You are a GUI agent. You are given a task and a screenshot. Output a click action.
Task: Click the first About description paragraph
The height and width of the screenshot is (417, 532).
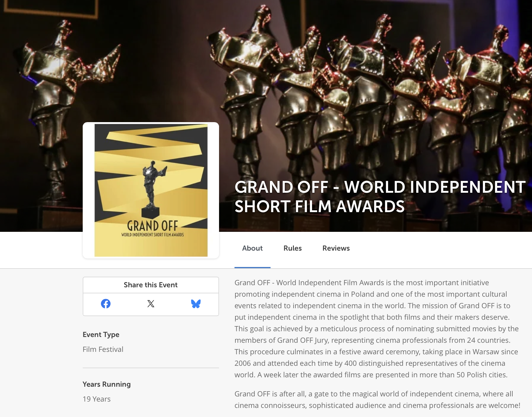377,329
